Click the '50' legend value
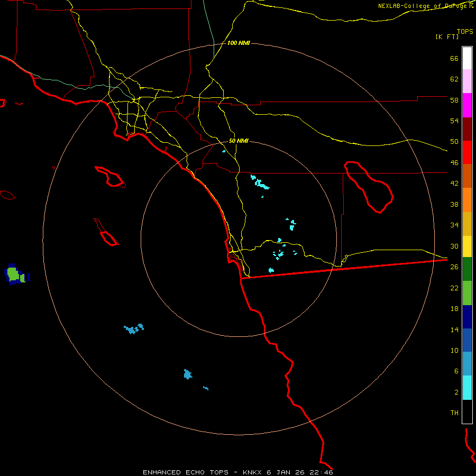Screen dimensions: 476x476 click(x=454, y=142)
